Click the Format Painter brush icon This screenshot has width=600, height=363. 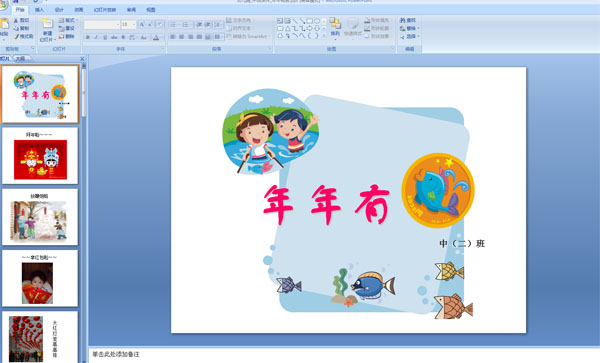point(16,36)
